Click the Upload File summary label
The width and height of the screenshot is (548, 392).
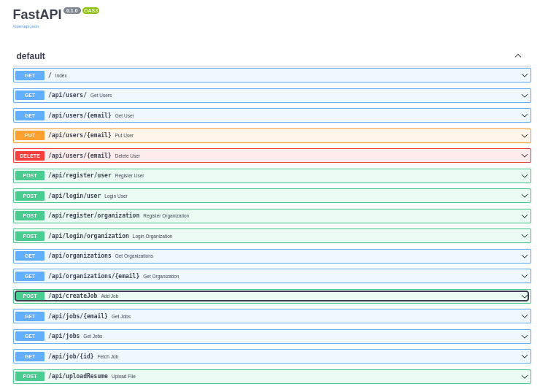(x=123, y=377)
